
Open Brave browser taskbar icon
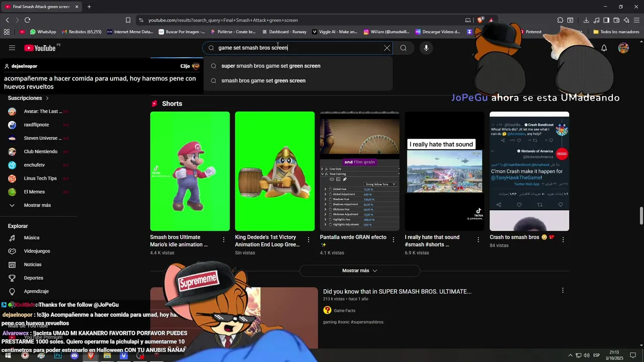pos(91,355)
